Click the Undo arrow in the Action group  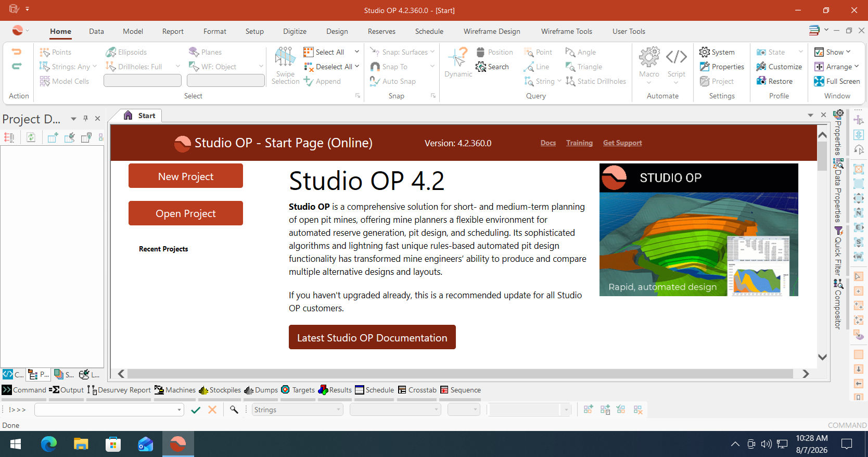click(x=17, y=52)
